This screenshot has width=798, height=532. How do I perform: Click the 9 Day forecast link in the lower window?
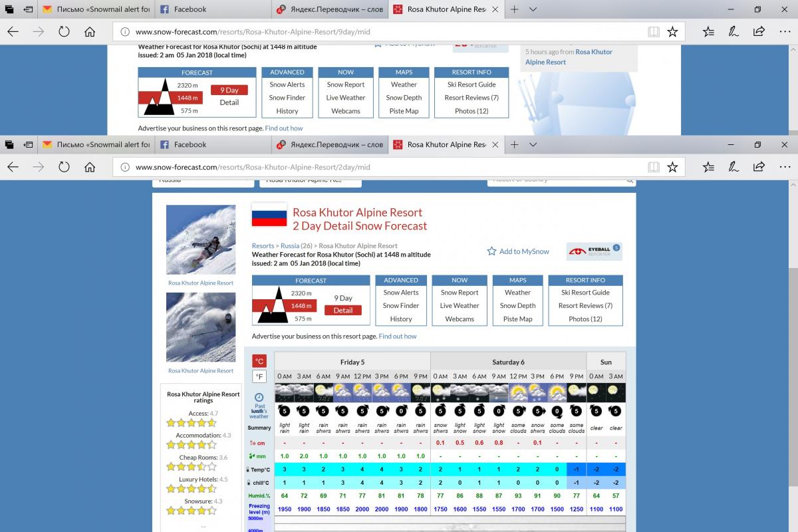tap(343, 298)
